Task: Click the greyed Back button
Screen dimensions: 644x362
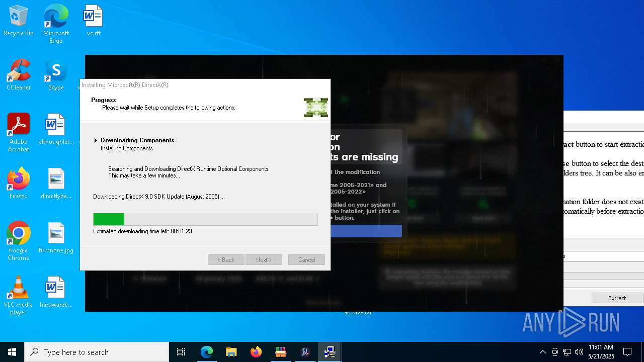Action: (226, 260)
